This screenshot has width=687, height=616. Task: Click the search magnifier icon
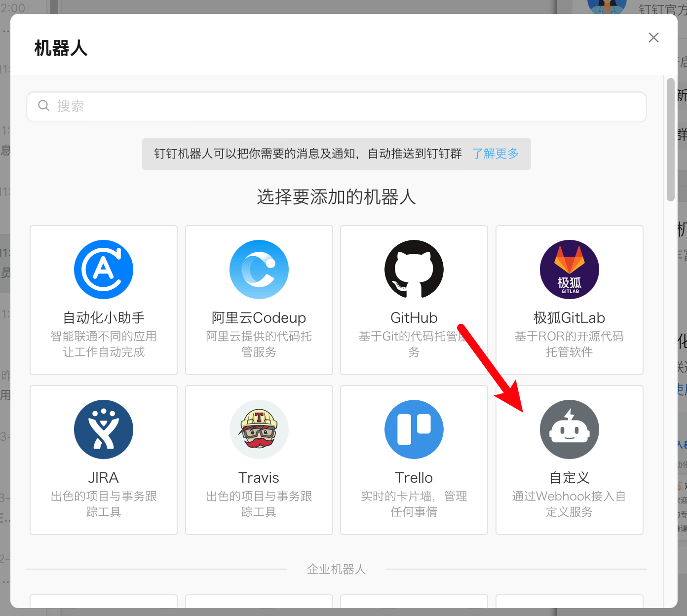(x=44, y=106)
